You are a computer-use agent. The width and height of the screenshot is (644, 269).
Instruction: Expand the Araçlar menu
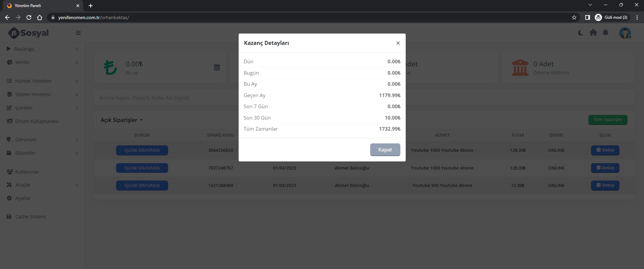[x=42, y=185]
